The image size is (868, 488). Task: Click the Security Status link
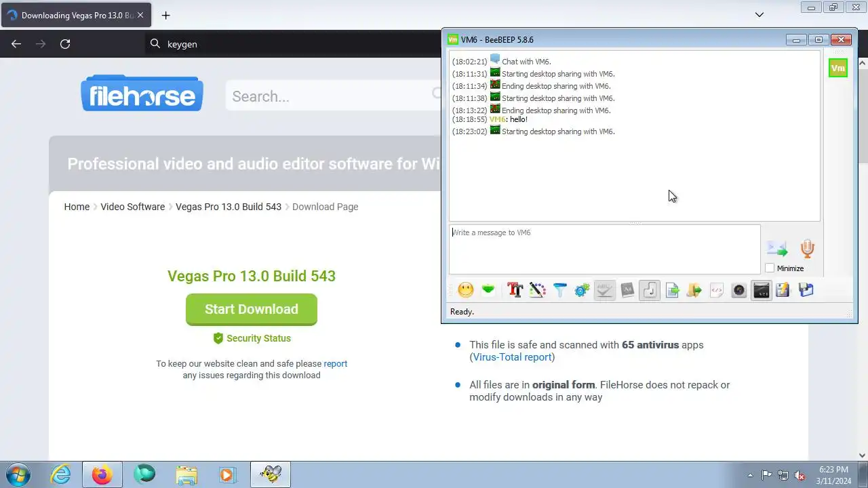tap(258, 338)
